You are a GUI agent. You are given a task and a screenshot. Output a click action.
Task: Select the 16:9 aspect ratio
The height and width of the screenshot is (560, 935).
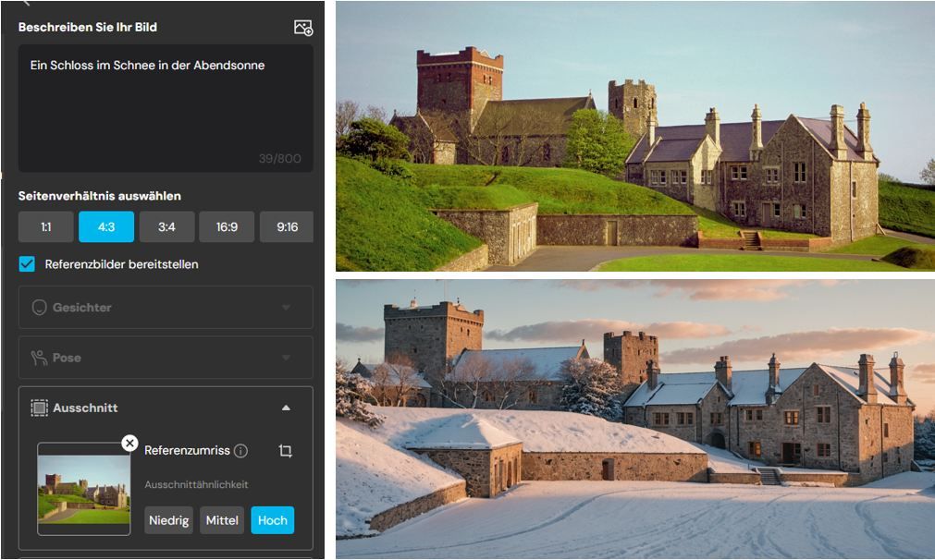pos(227,227)
